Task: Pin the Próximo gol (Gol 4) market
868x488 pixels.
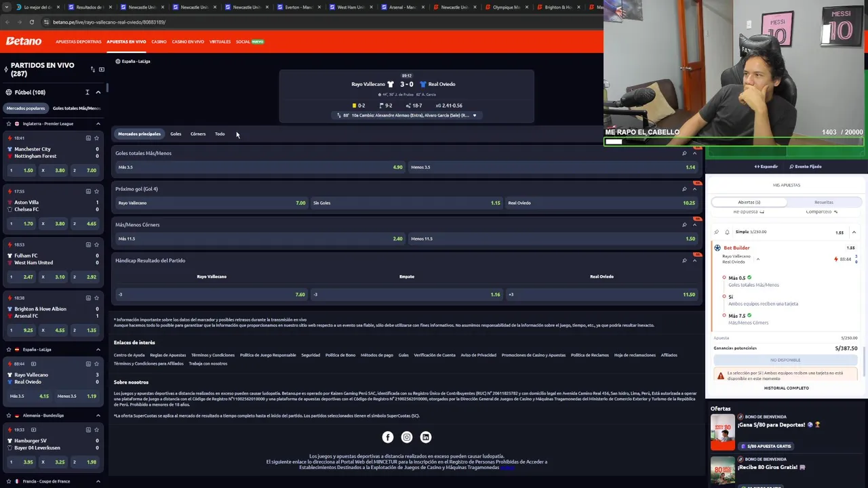Action: coord(684,189)
